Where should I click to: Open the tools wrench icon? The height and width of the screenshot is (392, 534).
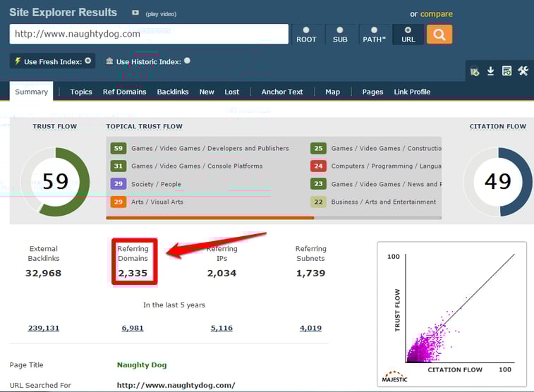pyautogui.click(x=523, y=71)
